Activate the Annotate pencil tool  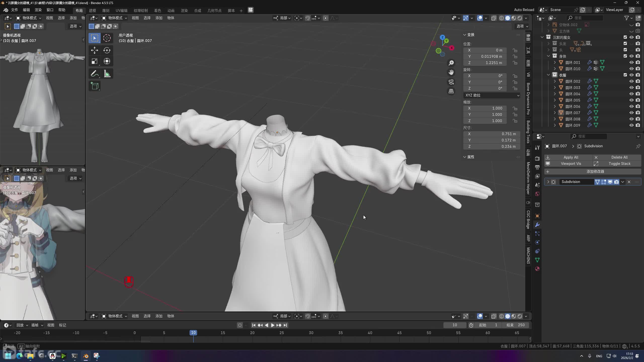coord(95,74)
